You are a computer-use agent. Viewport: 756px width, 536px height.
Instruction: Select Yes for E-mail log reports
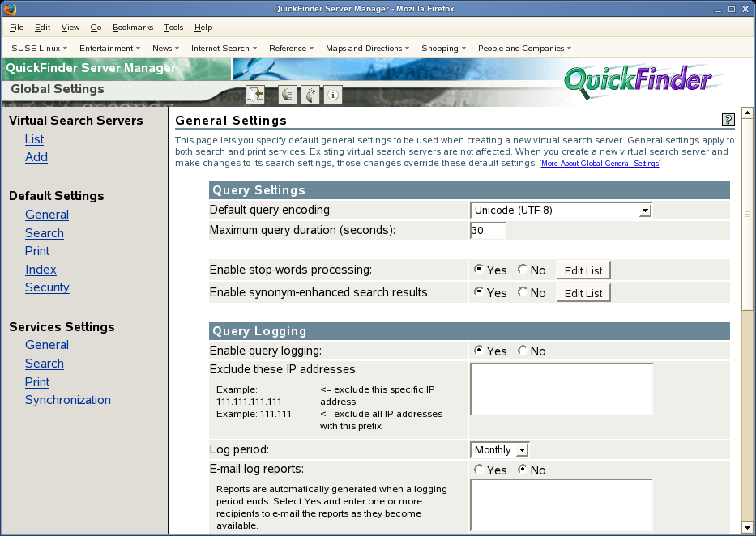pyautogui.click(x=479, y=469)
